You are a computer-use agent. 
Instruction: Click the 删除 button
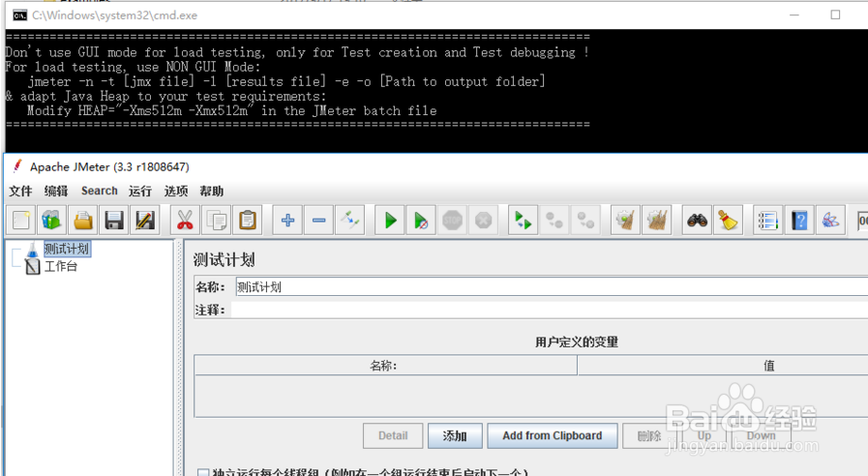click(648, 435)
